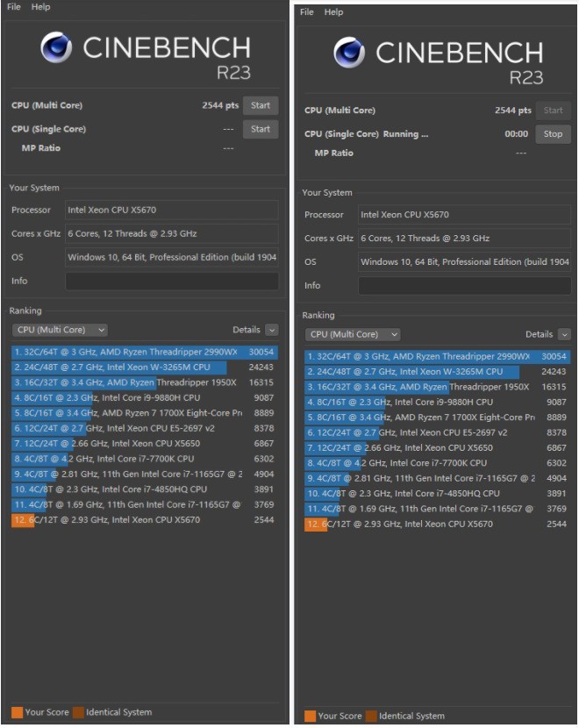Viewport: 579px width, 728px height.
Task: Click the orange Your Score swatch in left window
Action: pos(17,712)
